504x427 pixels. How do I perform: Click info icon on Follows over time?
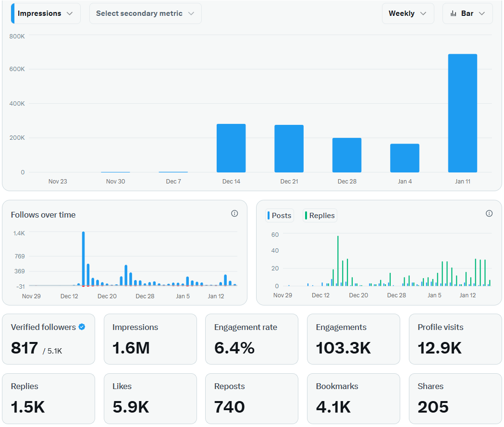(234, 214)
